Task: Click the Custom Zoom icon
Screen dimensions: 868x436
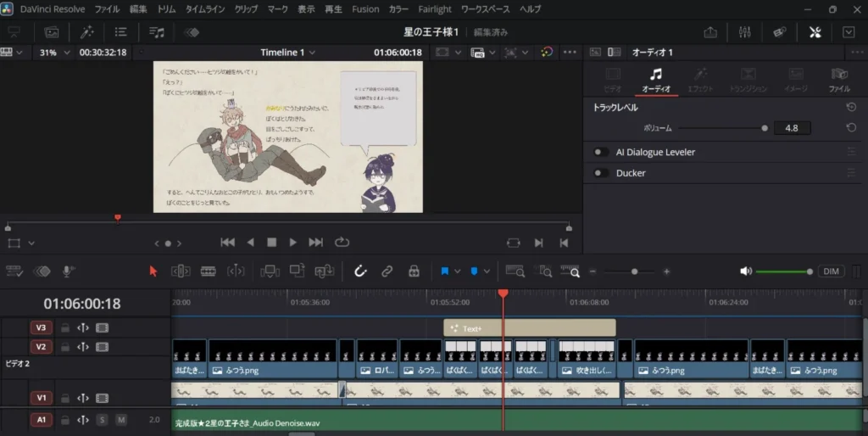Action: (x=570, y=271)
